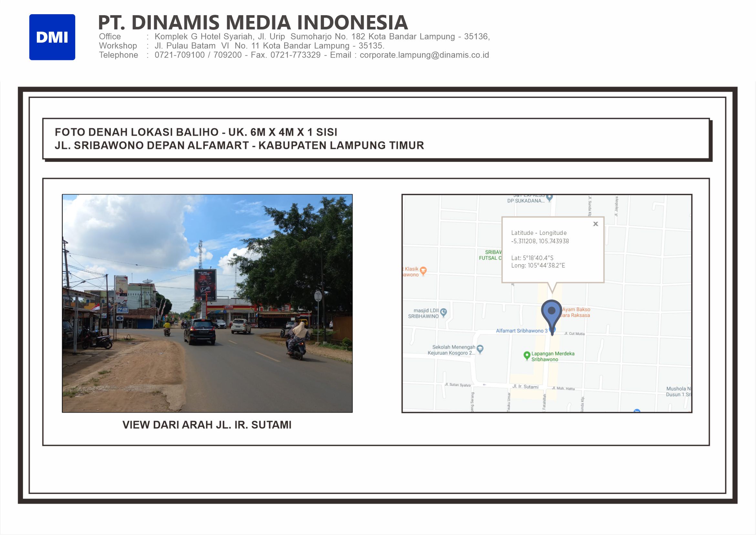
Task: Click the Workshop address line
Action: pos(241,46)
